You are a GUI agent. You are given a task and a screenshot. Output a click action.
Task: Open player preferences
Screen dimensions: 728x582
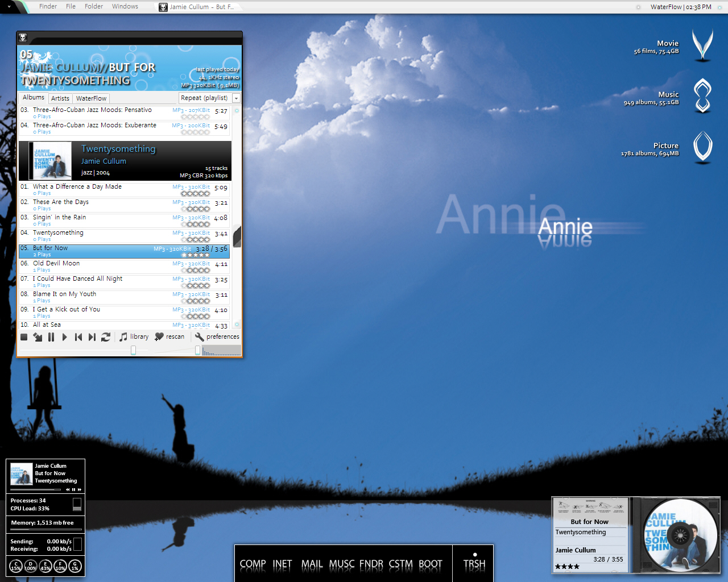click(217, 337)
